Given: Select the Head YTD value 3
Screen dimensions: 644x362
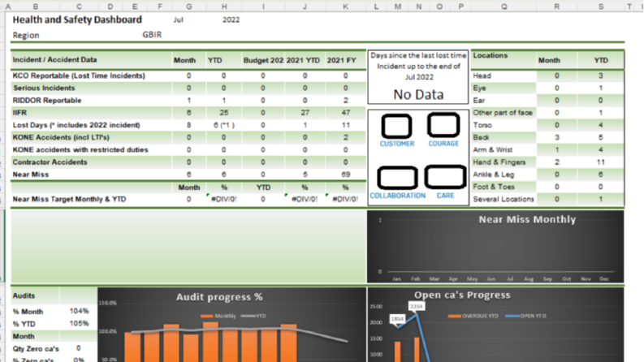Looking at the screenshot, I should (601, 75).
